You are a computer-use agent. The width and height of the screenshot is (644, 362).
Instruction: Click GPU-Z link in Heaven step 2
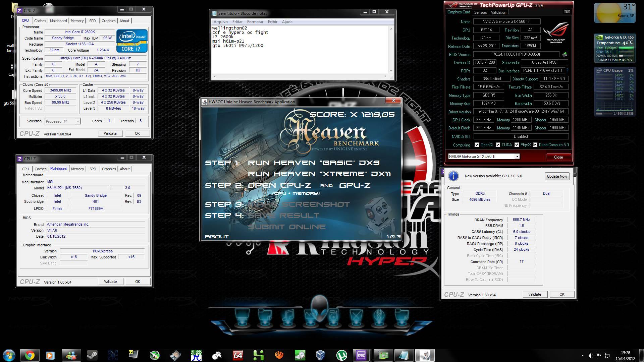pyautogui.click(x=355, y=185)
